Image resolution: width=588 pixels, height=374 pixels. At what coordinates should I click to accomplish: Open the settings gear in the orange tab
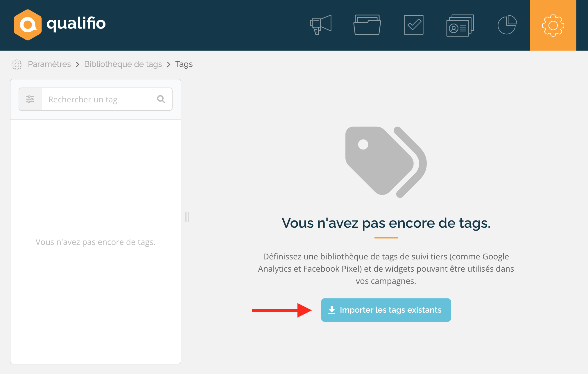(x=553, y=25)
